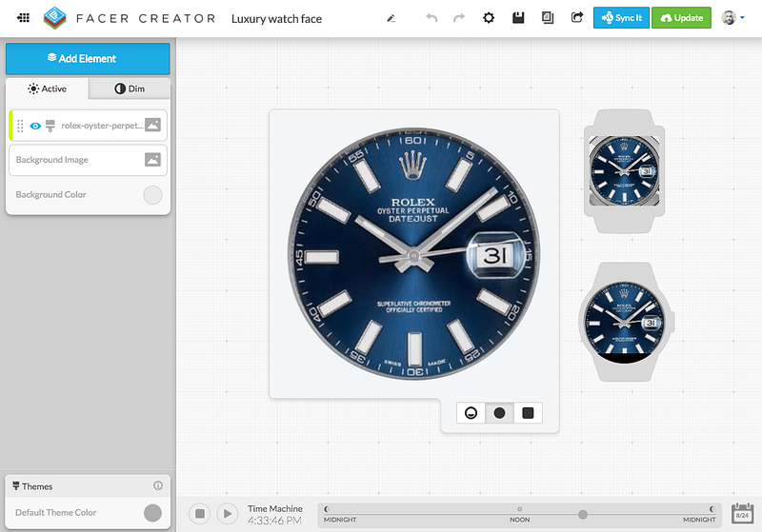Stop the Time Machine playback
Screen dimensions: 762x532
coord(200,513)
